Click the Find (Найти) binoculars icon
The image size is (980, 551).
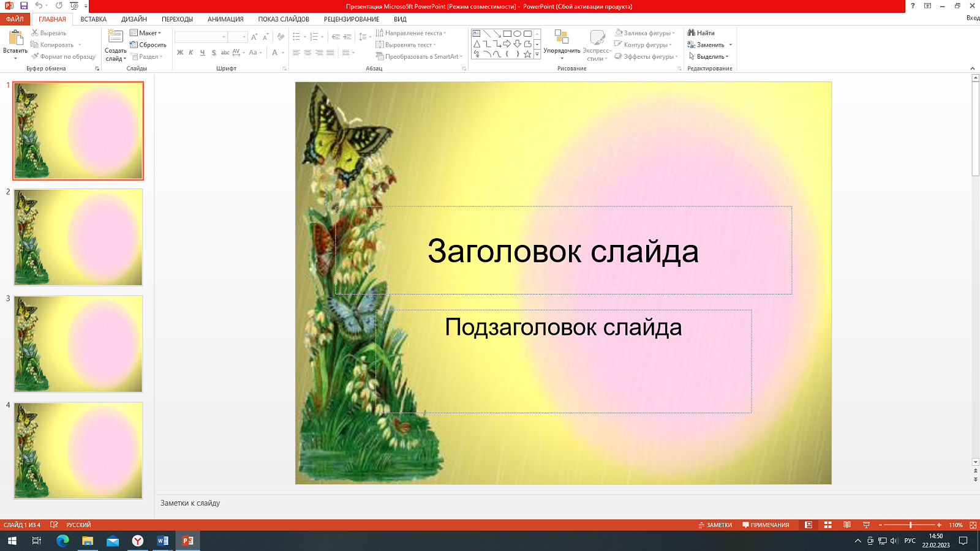(x=692, y=33)
